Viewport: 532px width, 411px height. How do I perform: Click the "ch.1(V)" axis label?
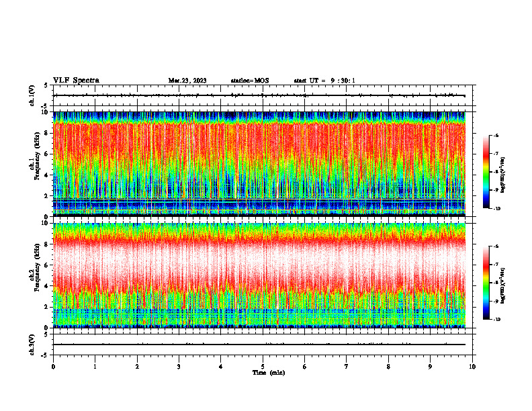pyautogui.click(x=32, y=95)
